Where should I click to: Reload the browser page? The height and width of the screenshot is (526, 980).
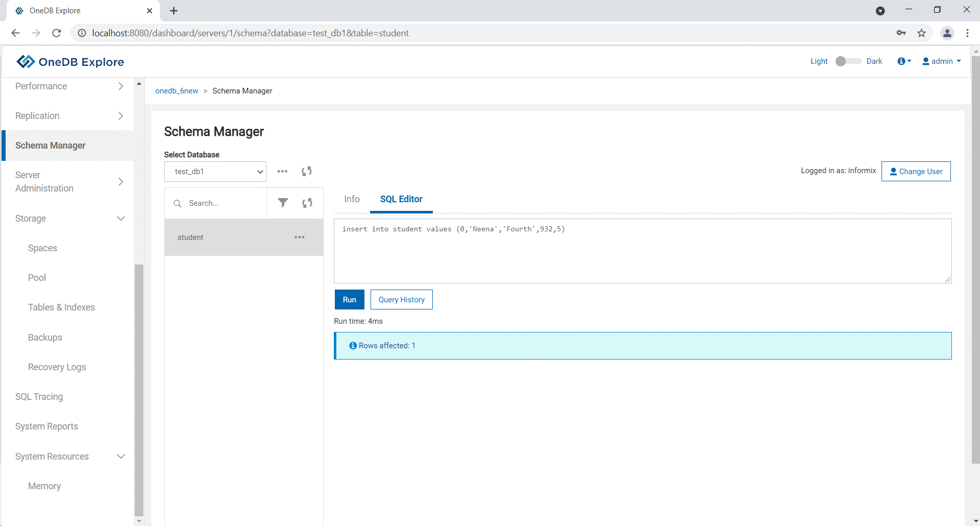tap(57, 33)
